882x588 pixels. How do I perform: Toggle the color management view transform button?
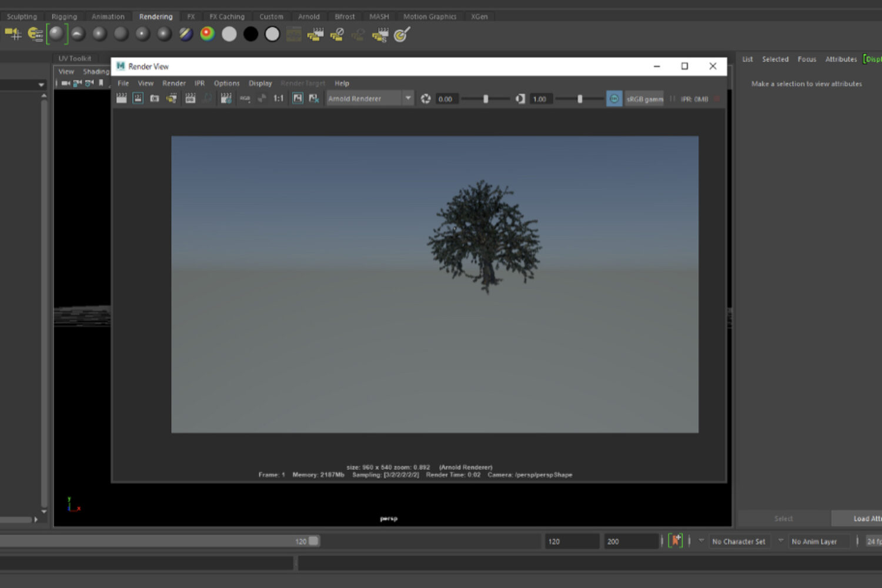coord(614,99)
